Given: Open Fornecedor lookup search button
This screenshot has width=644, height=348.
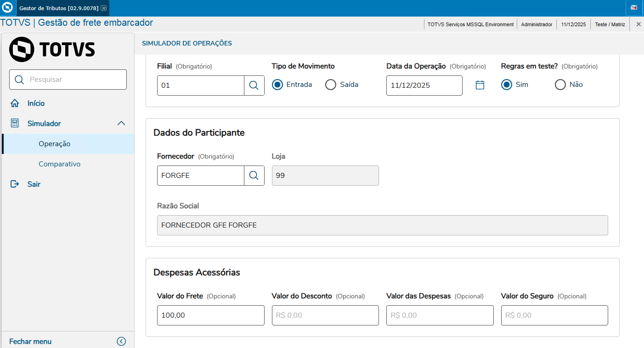Looking at the screenshot, I should 254,176.
